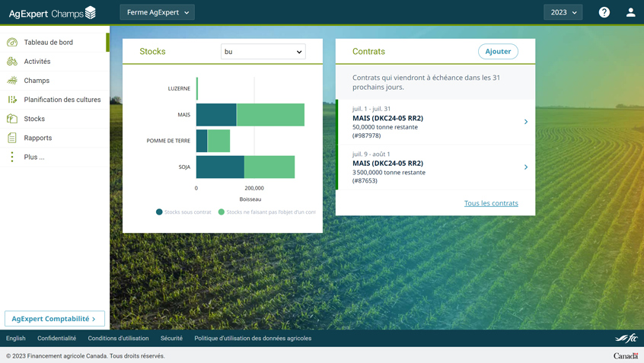This screenshot has width=644, height=363.
Task: Open the Tableau de bord menu item
Action: 54,43
